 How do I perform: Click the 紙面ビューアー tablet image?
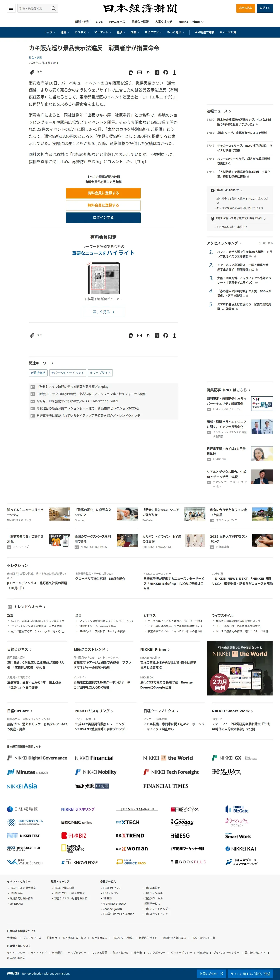tap(103, 278)
